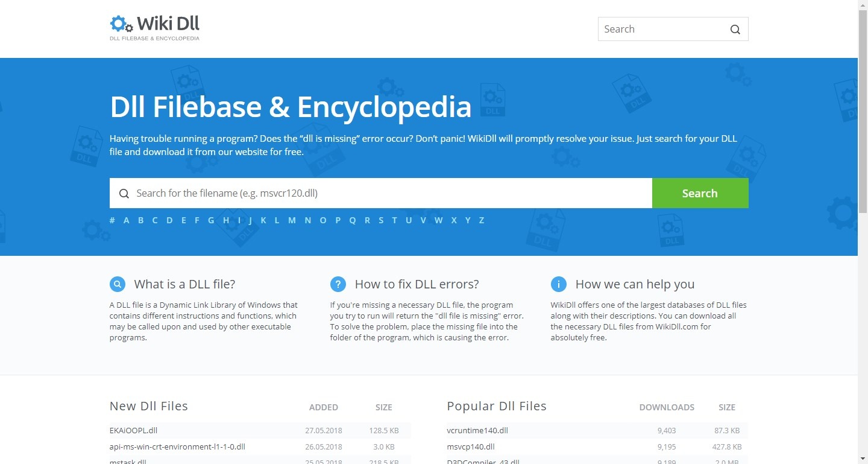Viewport: 868px width, 464px height.
Task: Browse DLL files starting with A
Action: pyautogui.click(x=127, y=220)
